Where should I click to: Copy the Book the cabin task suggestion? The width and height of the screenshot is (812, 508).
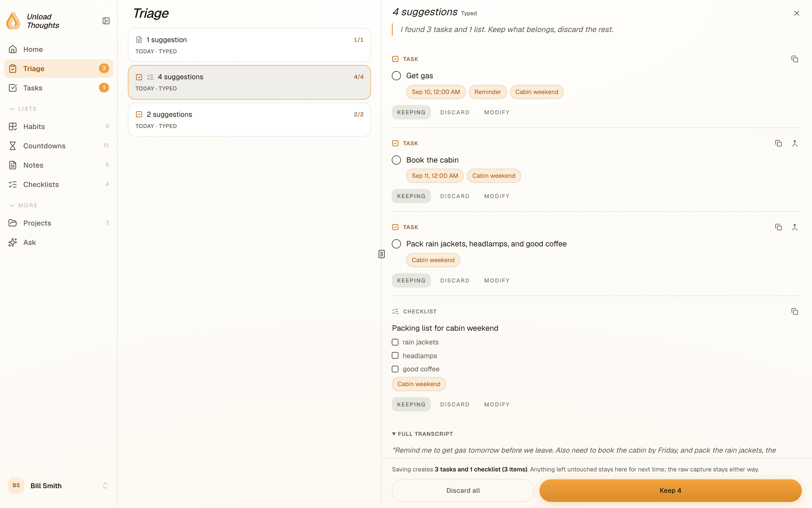point(779,144)
